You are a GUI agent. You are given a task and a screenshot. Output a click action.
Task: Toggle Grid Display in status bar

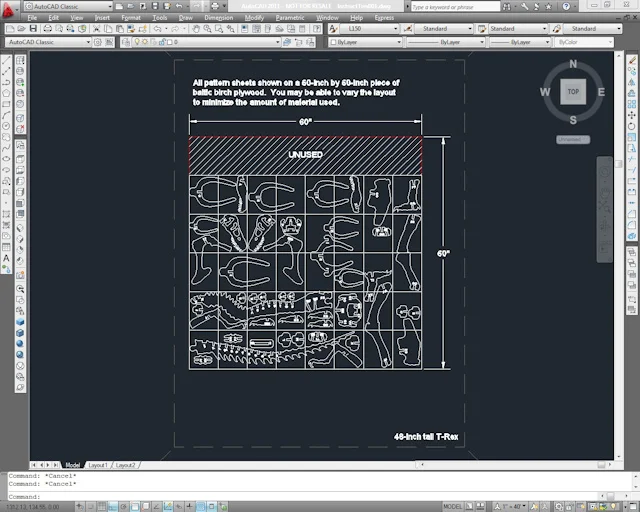(x=102, y=507)
